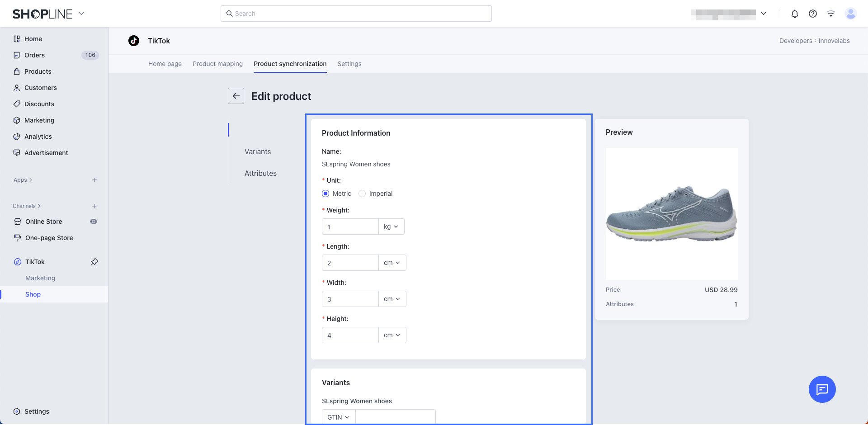Screen dimensions: 868x425
Task: Open the live chat bubble button
Action: tap(822, 389)
